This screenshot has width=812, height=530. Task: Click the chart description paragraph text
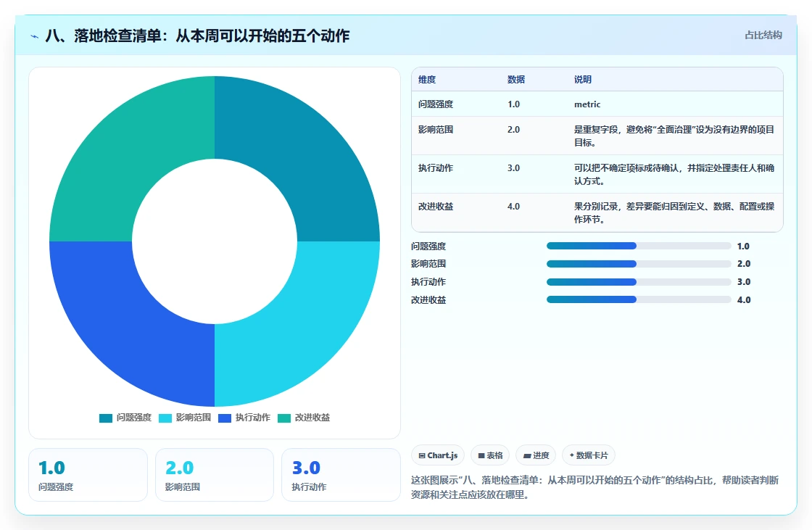click(594, 487)
